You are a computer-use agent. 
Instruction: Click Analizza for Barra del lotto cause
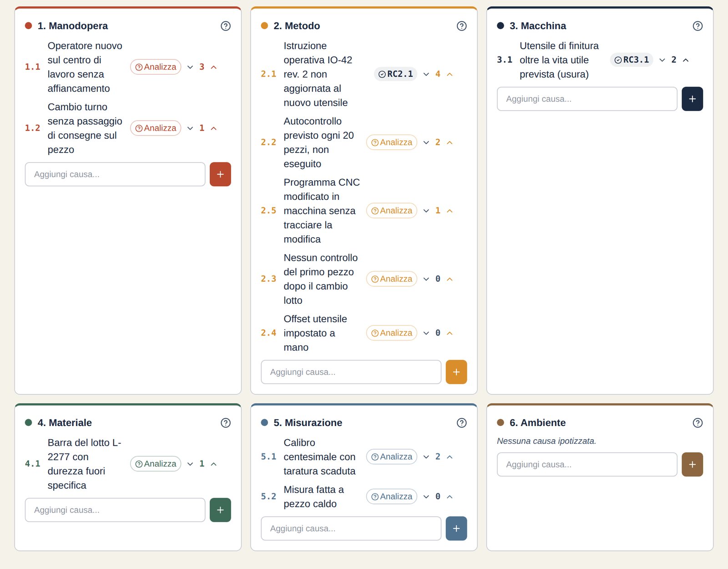(x=156, y=464)
